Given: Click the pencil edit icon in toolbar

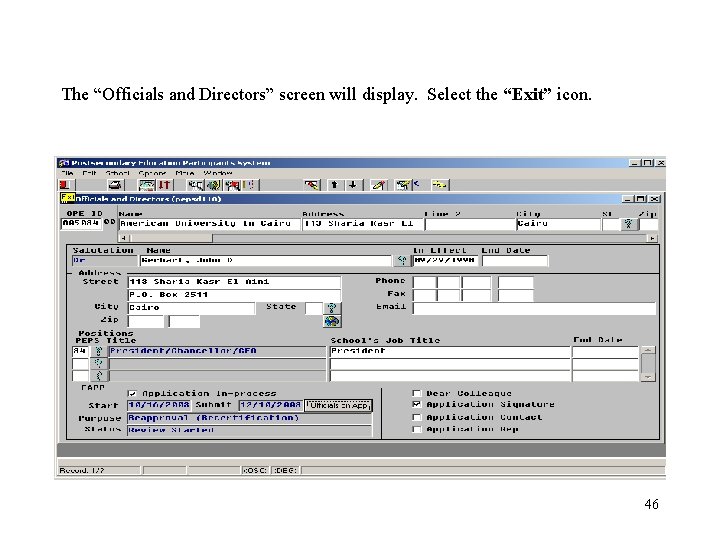Looking at the screenshot, I should 378,185.
